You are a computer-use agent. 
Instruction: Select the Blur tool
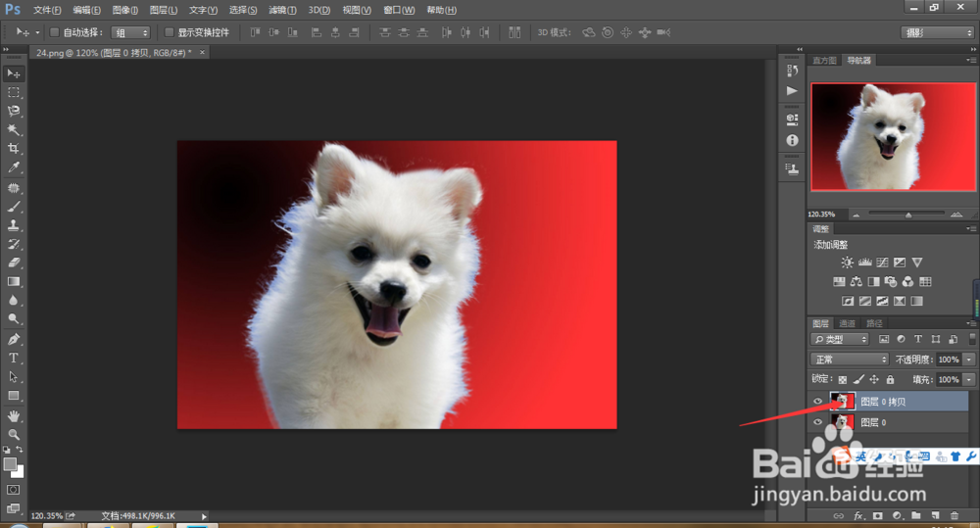click(14, 301)
